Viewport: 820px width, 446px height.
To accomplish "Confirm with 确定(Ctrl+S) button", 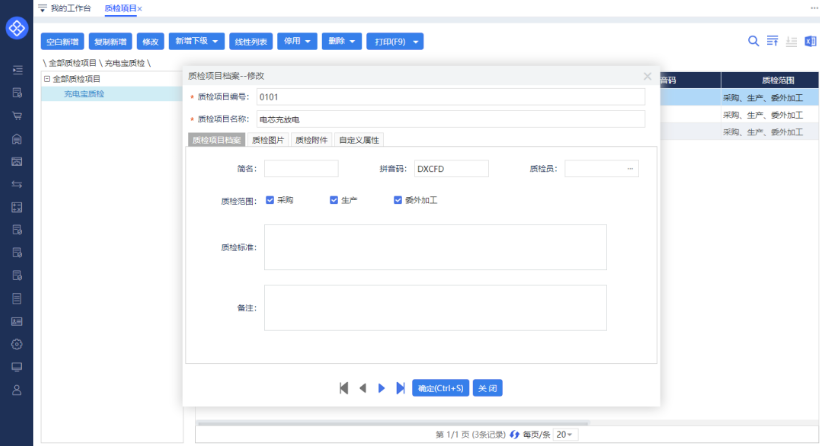I will pos(440,388).
